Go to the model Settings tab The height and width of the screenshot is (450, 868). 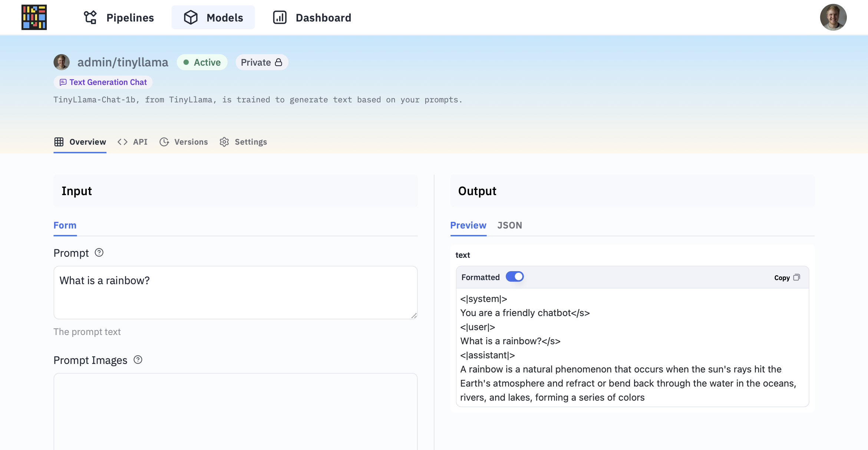(x=243, y=142)
